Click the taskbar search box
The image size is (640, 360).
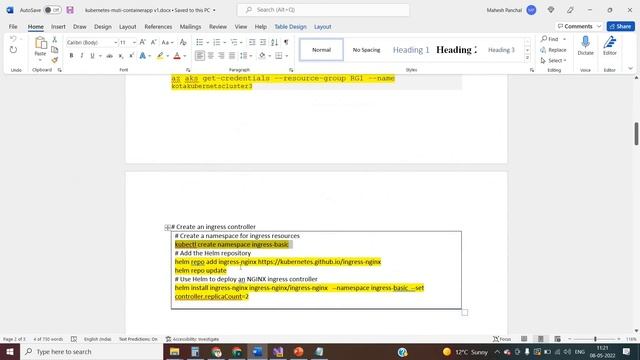coord(91,351)
